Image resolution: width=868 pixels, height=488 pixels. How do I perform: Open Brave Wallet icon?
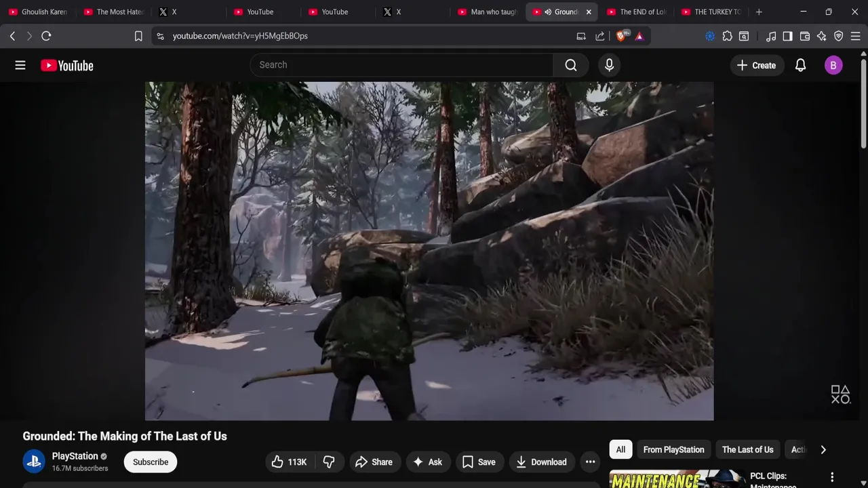[805, 36]
